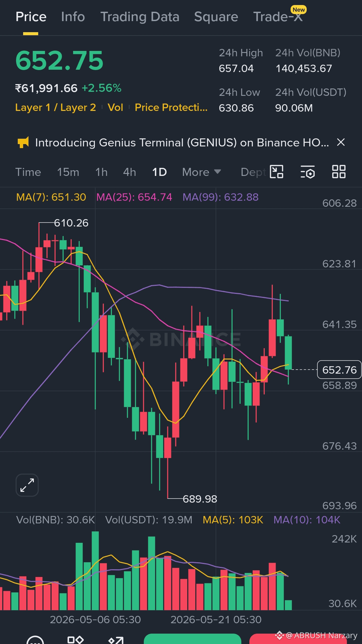Select the 1h chart interval
This screenshot has height=644, width=362.
(x=101, y=172)
